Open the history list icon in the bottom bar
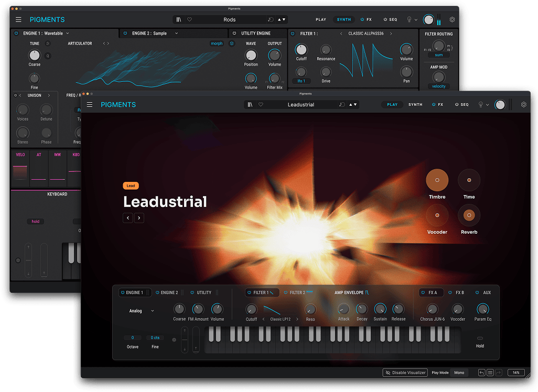The image size is (538, 392). (490, 373)
